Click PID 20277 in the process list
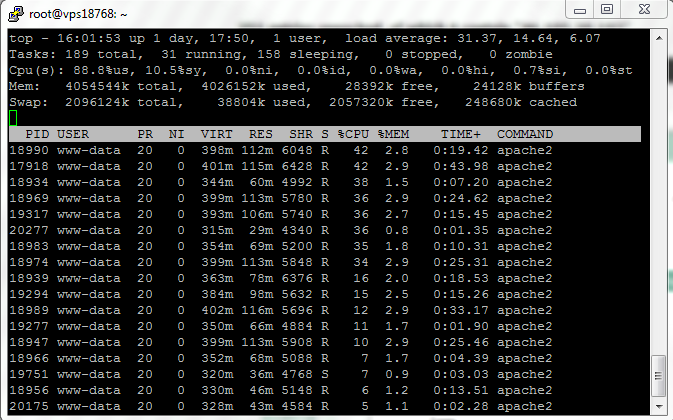 click(x=29, y=230)
